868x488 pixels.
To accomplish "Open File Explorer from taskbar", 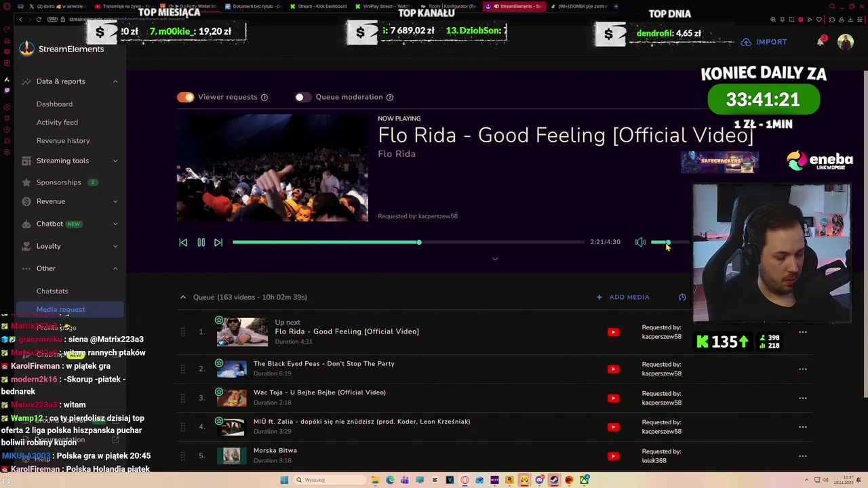I will (x=375, y=480).
